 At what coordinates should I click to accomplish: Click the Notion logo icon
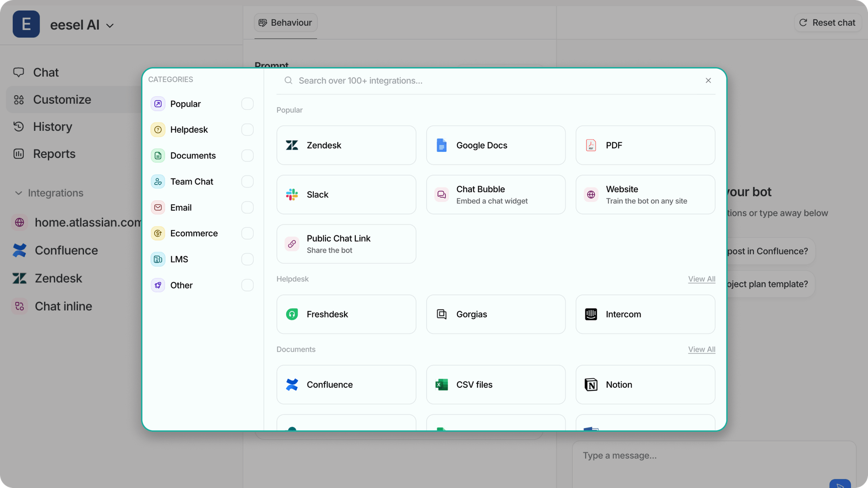click(591, 385)
